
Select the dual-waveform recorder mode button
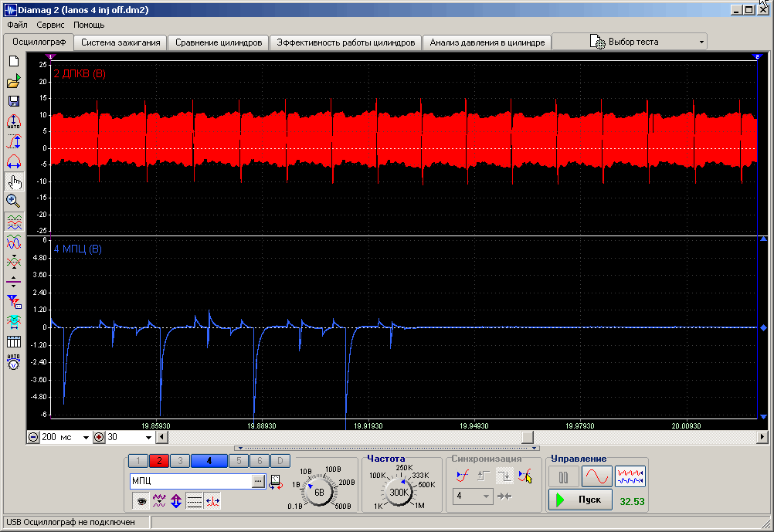[x=630, y=476]
